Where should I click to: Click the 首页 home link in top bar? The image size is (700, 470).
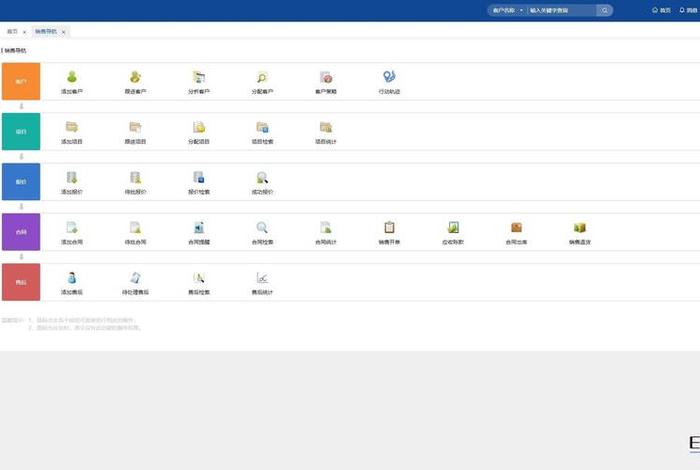point(661,10)
